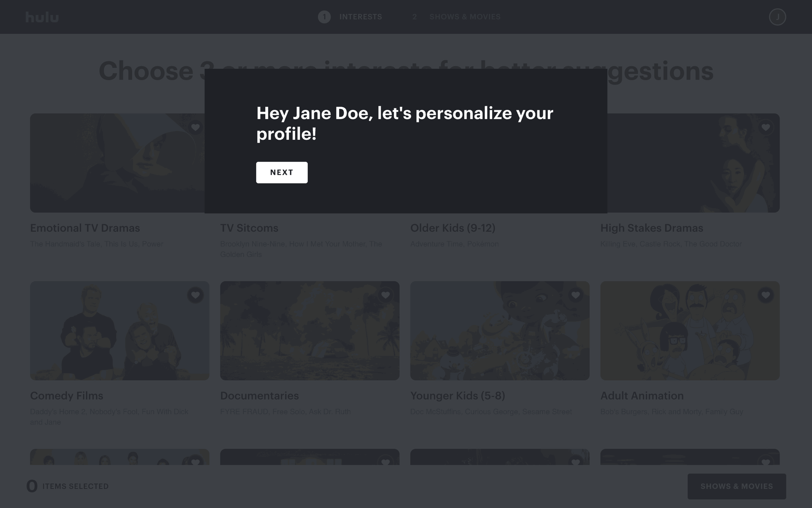Click the Comedy Films title
The height and width of the screenshot is (508, 812).
pos(66,396)
